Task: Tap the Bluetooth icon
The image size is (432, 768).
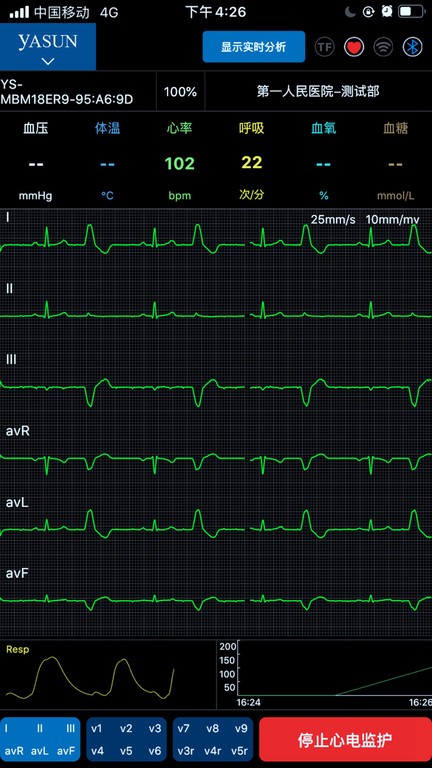Action: pyautogui.click(x=412, y=47)
